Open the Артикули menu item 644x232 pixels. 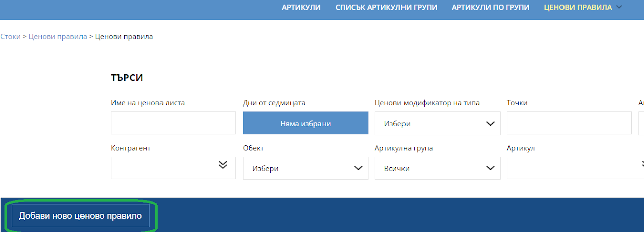tap(301, 7)
